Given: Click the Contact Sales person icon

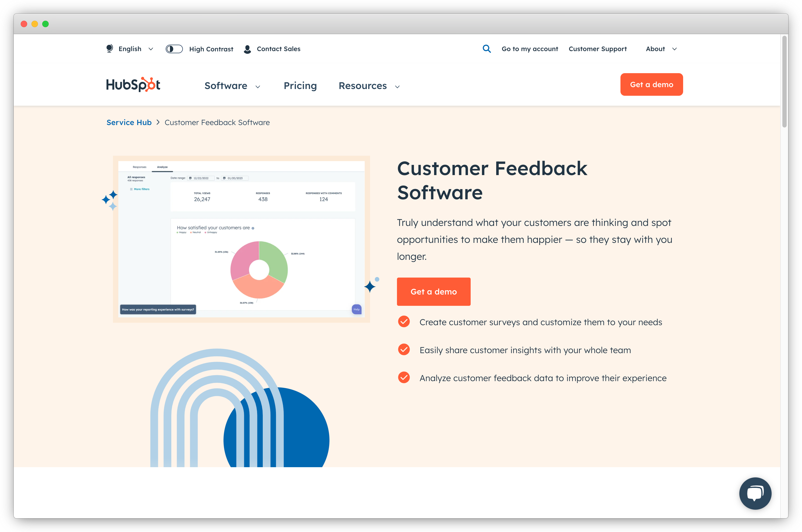Looking at the screenshot, I should (247, 49).
